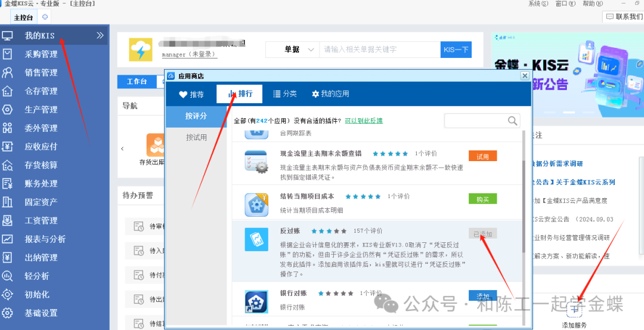Click the 添加服务 plus icon
The width and height of the screenshot is (644, 330).
(574, 310)
